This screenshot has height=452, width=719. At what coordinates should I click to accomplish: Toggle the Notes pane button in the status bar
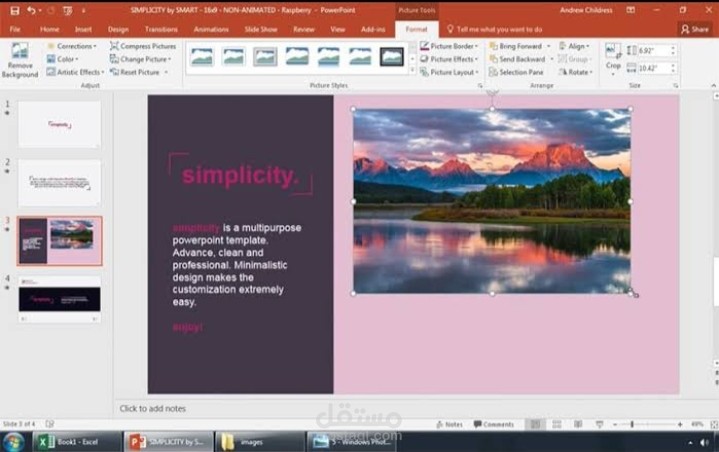coord(449,424)
